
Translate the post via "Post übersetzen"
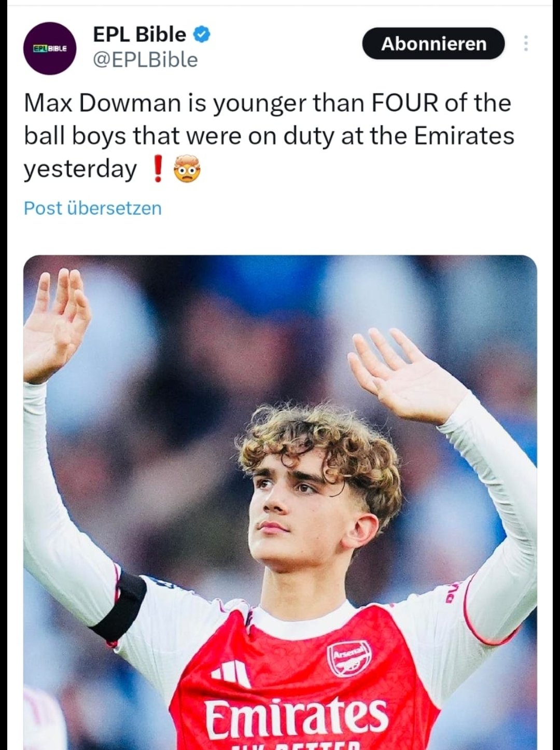(x=93, y=208)
